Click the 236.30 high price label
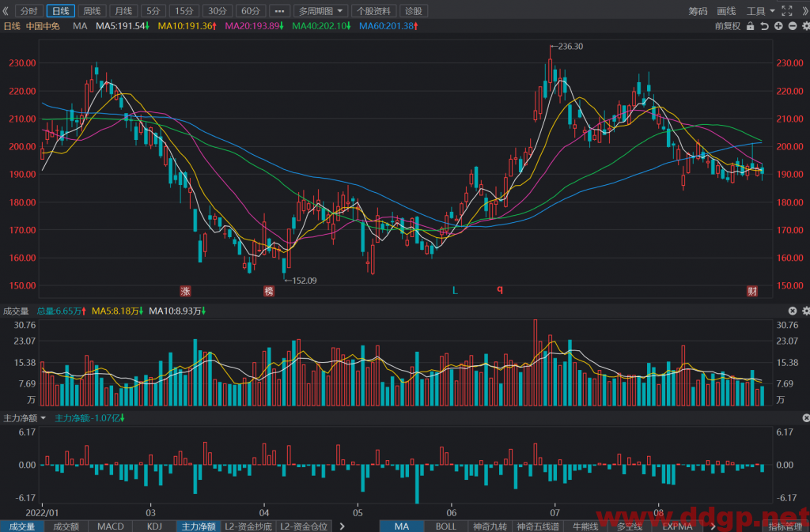The image size is (810, 532). (x=570, y=47)
